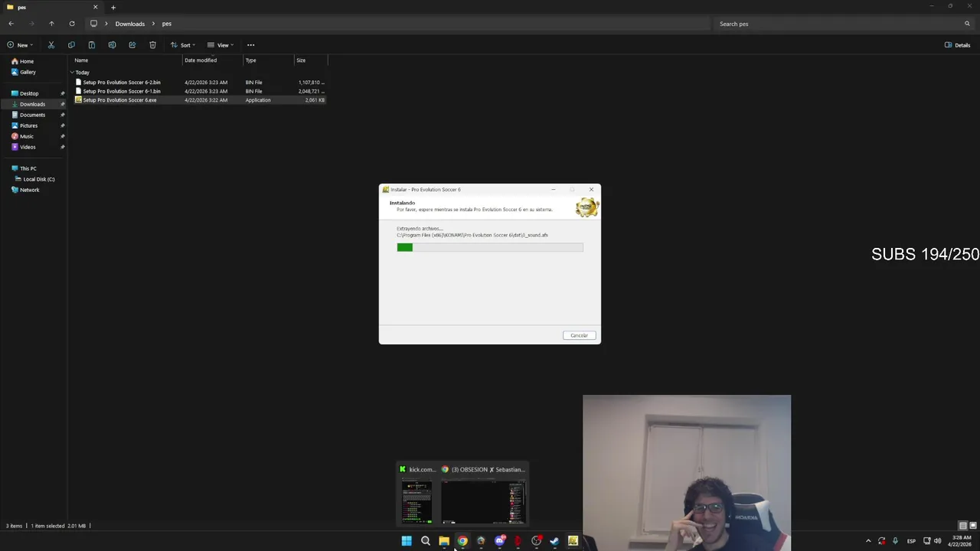
Task: Expand the chevron before Downloads in address bar
Action: [x=106, y=24]
